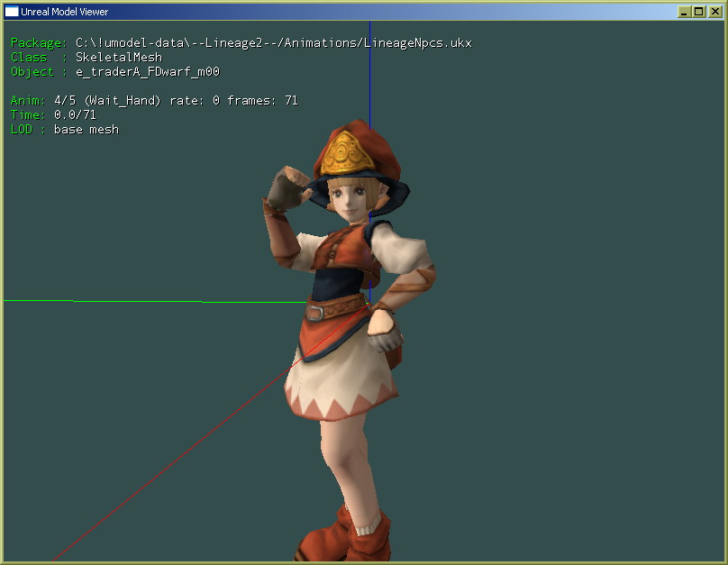The image size is (728, 565).
Task: Click the white skirt of the model
Action: point(340,376)
